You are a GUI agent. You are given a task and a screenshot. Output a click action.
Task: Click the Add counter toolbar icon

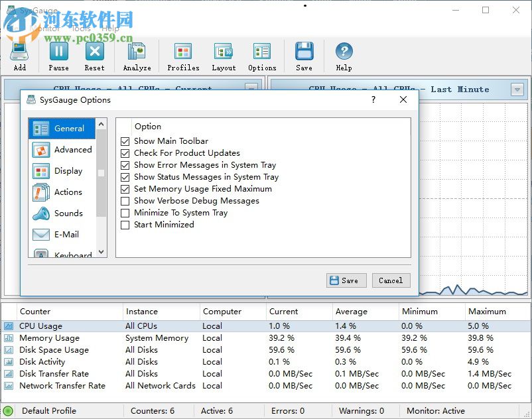click(x=19, y=56)
